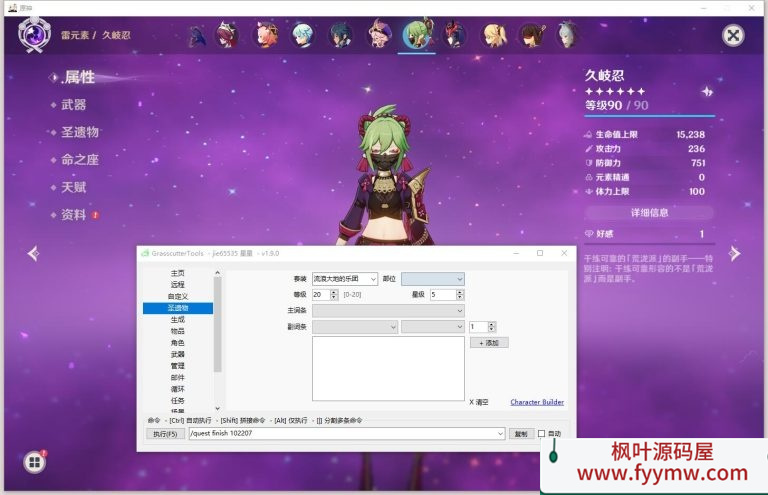The width and height of the screenshot is (768, 495).
Task: Click the sparkle icon beside level 90
Action: 707,91
